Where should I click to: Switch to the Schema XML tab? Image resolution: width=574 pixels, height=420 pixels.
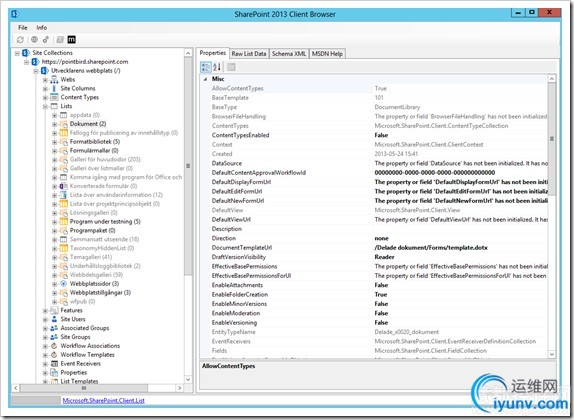pyautogui.click(x=289, y=54)
